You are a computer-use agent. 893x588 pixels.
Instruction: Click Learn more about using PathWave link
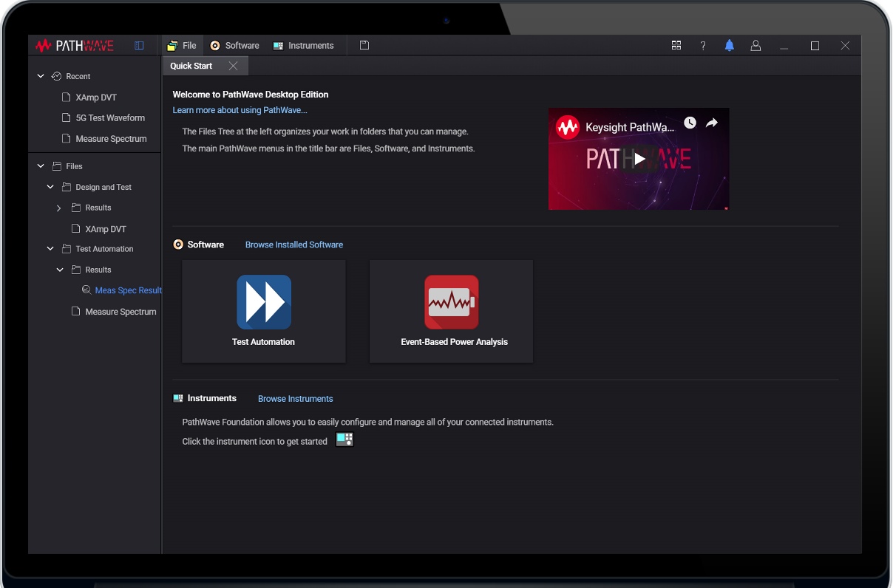point(240,110)
